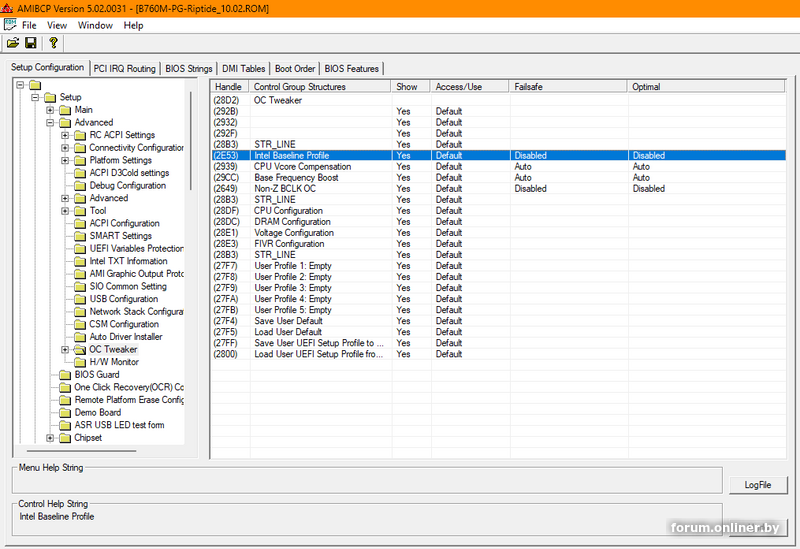Expand the Chipset tree node
Screen dimensions: 800x549
50,438
